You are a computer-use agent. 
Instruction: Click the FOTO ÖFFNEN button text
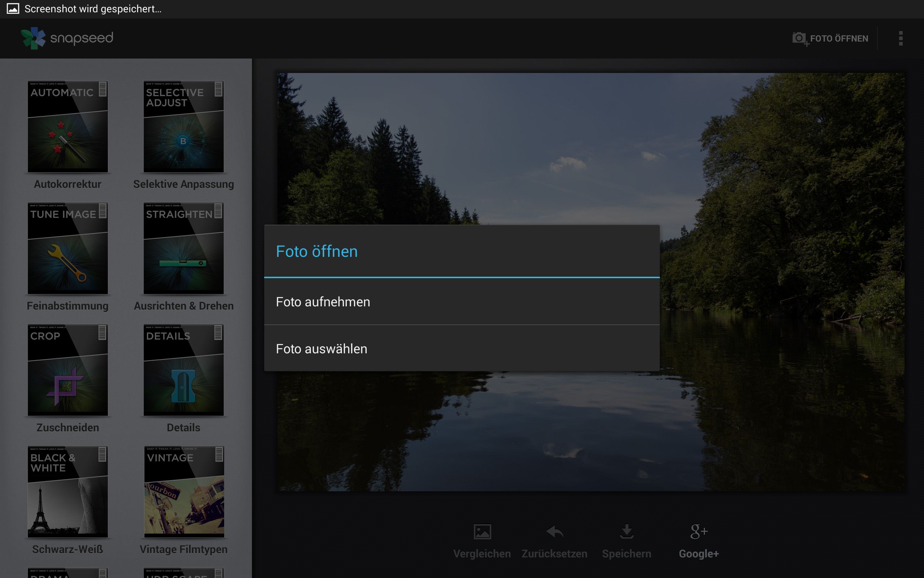(839, 39)
